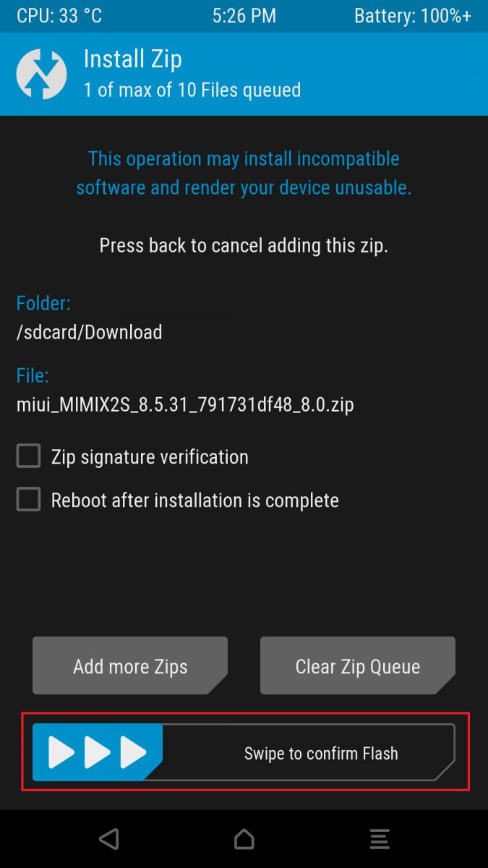Click the Add more Zips button
The height and width of the screenshot is (868, 488).
130,666
